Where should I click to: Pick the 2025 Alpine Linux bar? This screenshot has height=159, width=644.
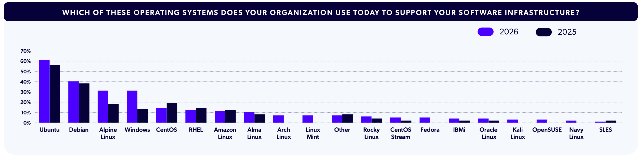point(113,113)
